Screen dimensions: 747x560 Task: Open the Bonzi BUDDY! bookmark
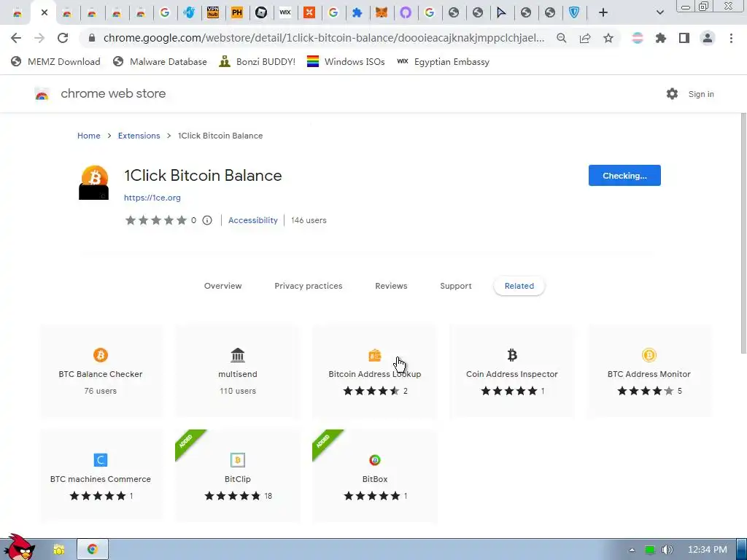[x=258, y=61]
